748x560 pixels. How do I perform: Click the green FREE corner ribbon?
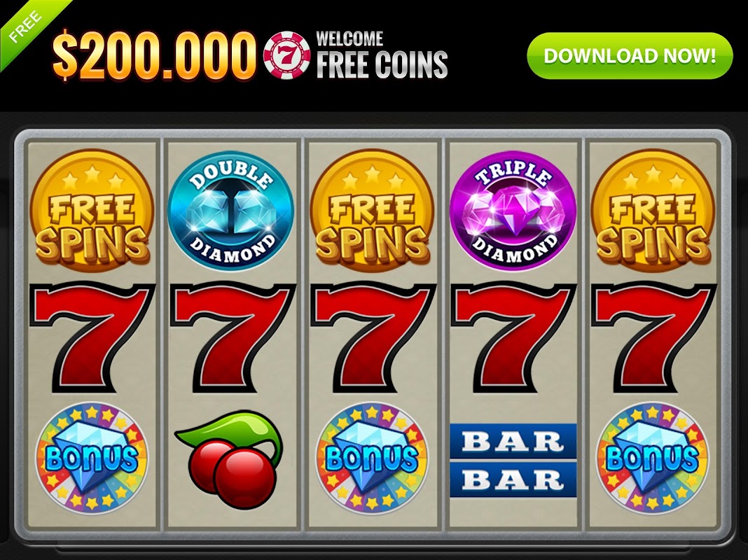29,26
